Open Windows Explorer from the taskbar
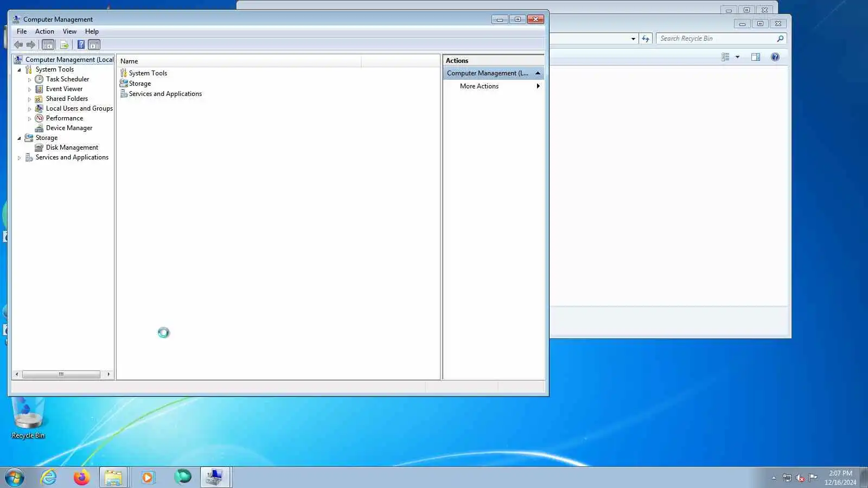 (113, 477)
